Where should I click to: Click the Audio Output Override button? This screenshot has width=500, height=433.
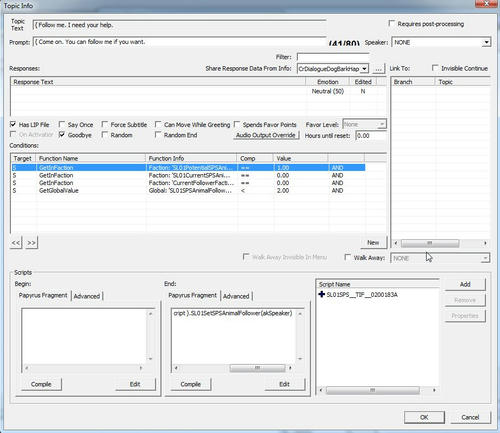pyautogui.click(x=266, y=135)
